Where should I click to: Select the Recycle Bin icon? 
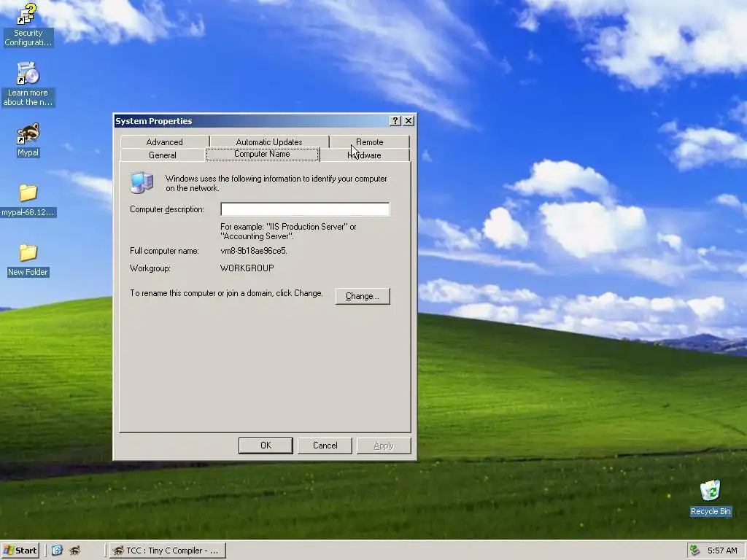tap(711, 498)
